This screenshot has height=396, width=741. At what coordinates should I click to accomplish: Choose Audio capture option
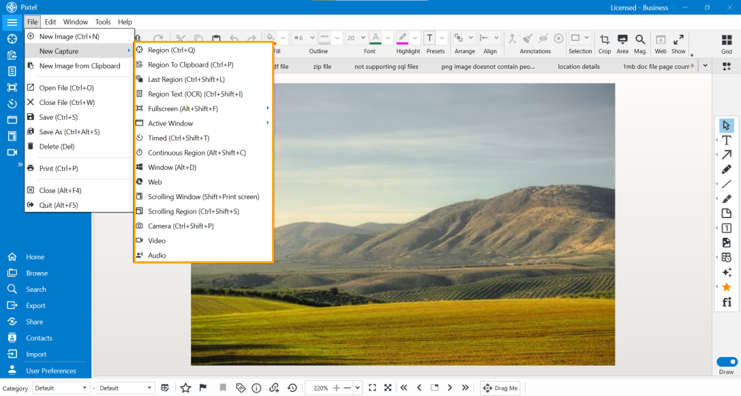point(203,255)
